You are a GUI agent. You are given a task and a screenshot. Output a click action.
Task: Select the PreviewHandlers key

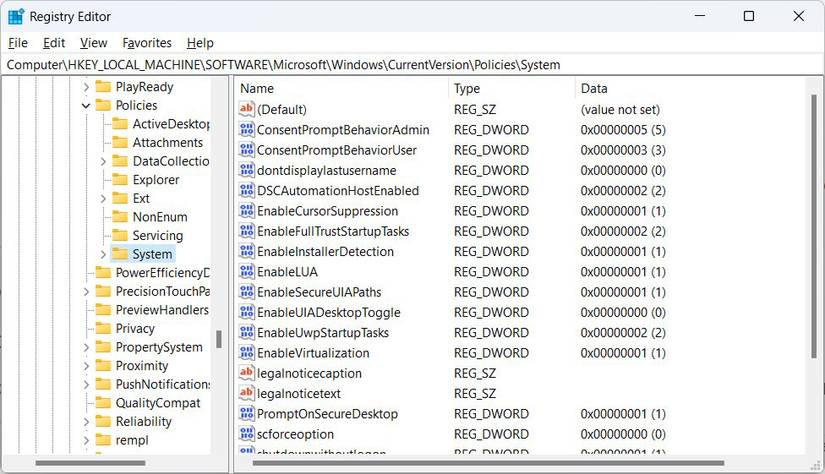(x=162, y=310)
